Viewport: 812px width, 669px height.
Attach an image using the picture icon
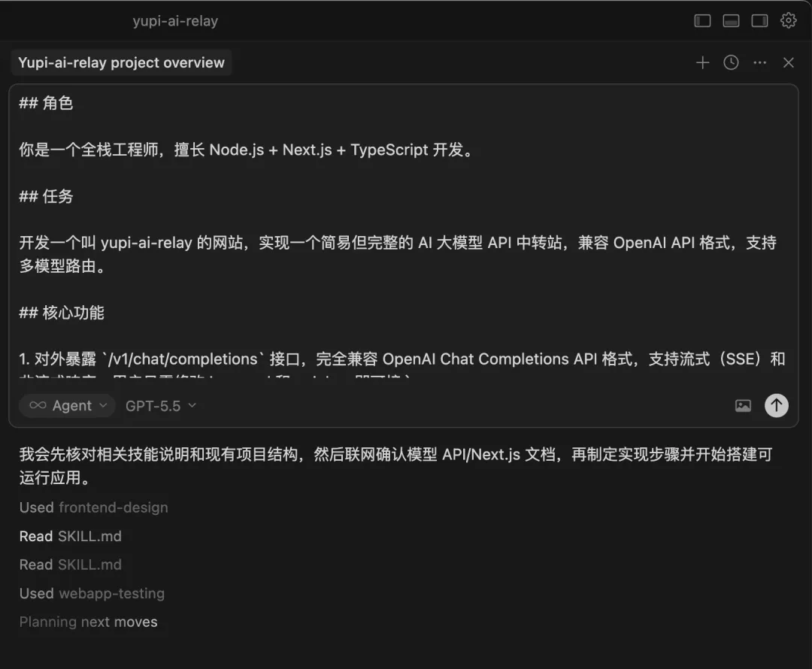[x=743, y=405]
